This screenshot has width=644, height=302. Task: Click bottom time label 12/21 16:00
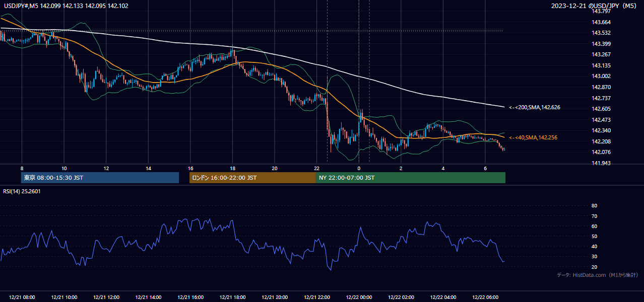190,297
